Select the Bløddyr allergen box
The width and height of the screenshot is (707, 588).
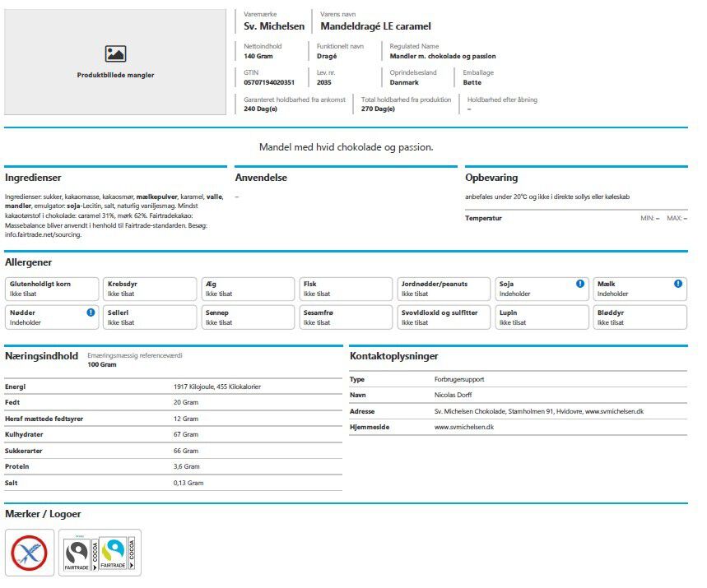click(640, 317)
